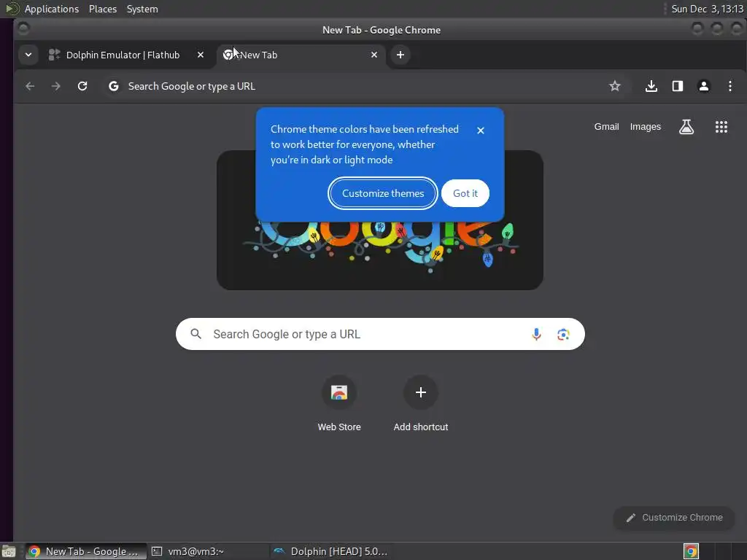
Task: Open the Applications menu
Action: pos(52,9)
